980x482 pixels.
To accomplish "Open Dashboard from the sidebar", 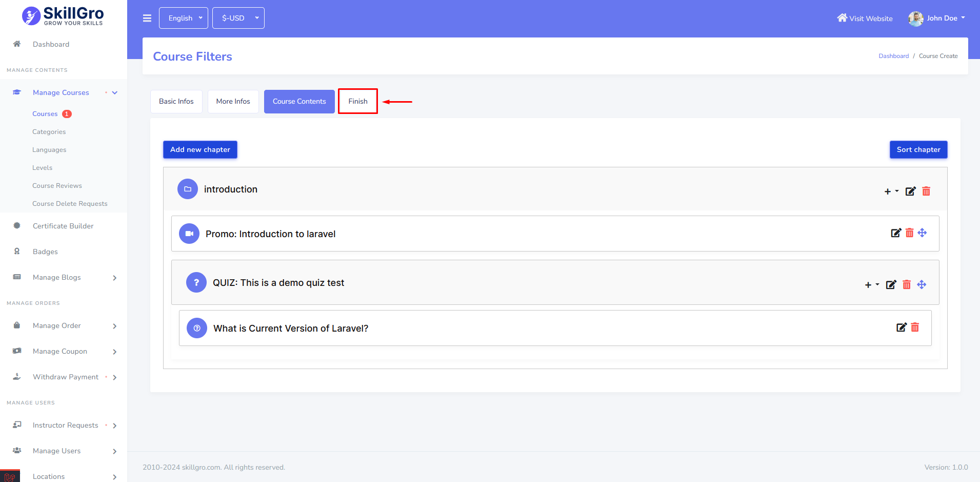I will tap(51, 44).
